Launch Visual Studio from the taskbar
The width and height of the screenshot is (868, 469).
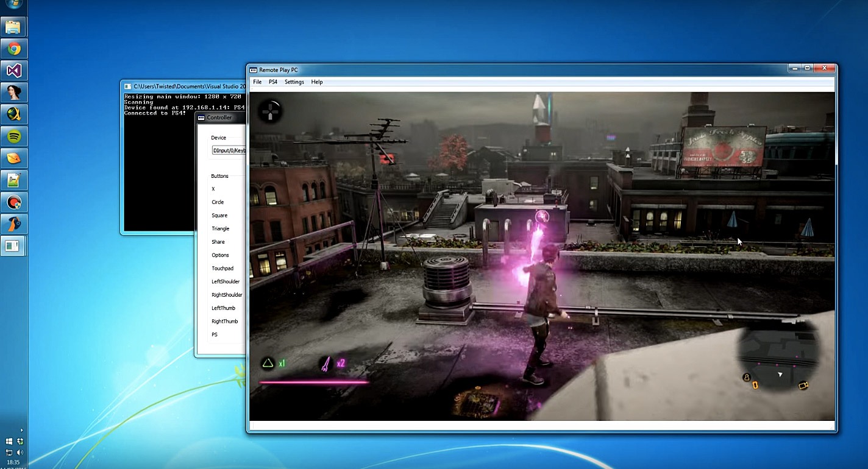[x=13, y=71]
